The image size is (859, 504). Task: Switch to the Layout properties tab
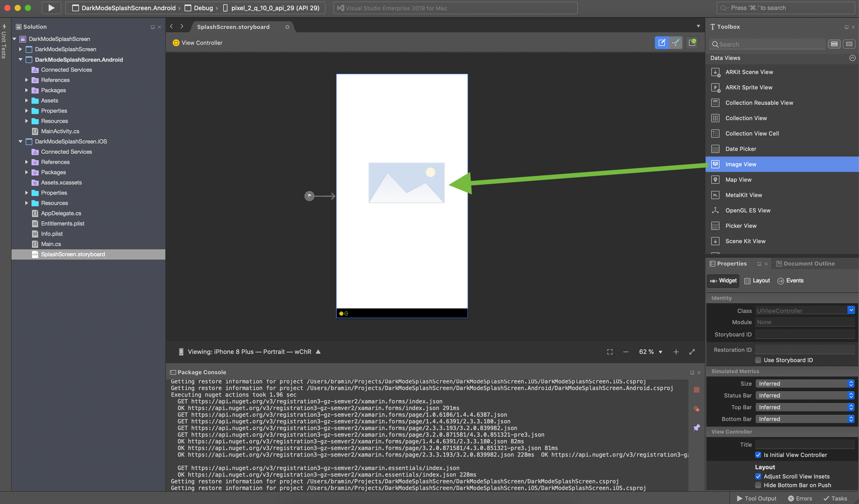[x=757, y=281]
